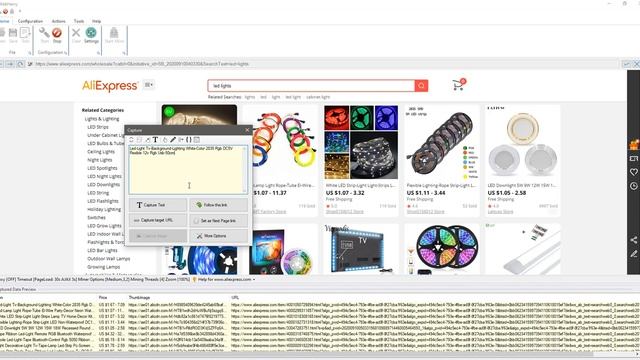
Task: Click the browser forward arrow button
Action: [x=10, y=64]
